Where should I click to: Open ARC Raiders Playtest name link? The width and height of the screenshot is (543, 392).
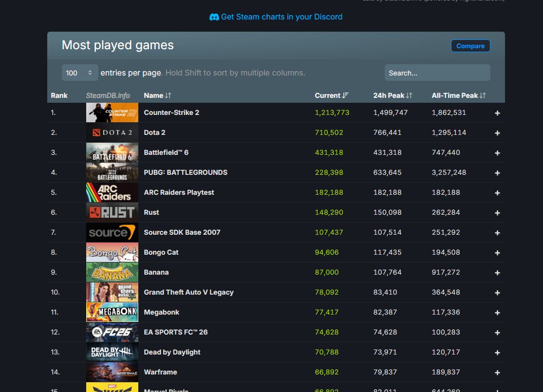coord(179,192)
